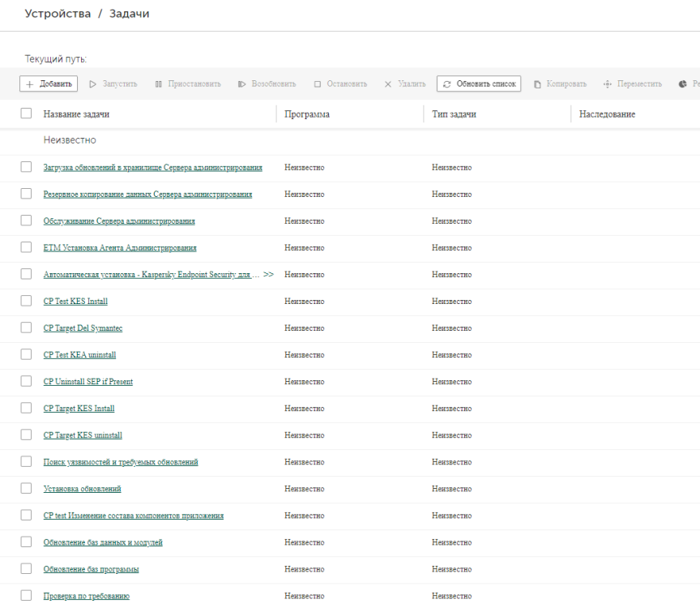Screen dimensions: 700x608
Task: Click the plus icon on Добавить button
Action: point(29,83)
